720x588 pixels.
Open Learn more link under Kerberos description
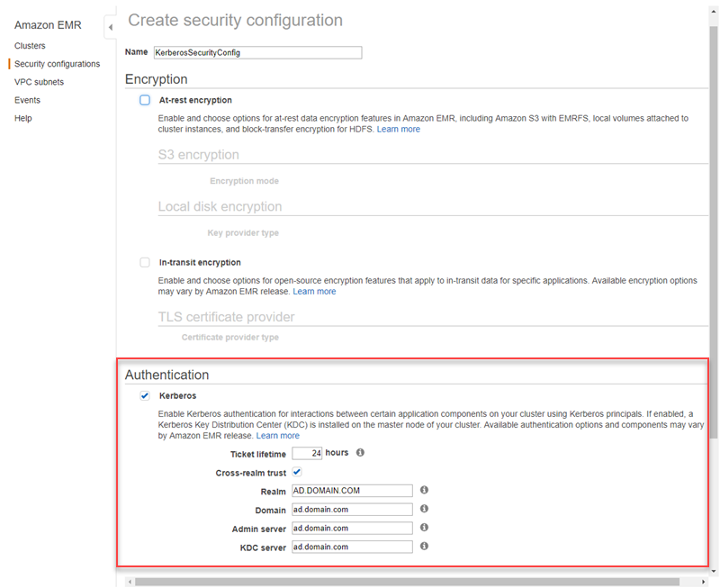click(x=277, y=436)
